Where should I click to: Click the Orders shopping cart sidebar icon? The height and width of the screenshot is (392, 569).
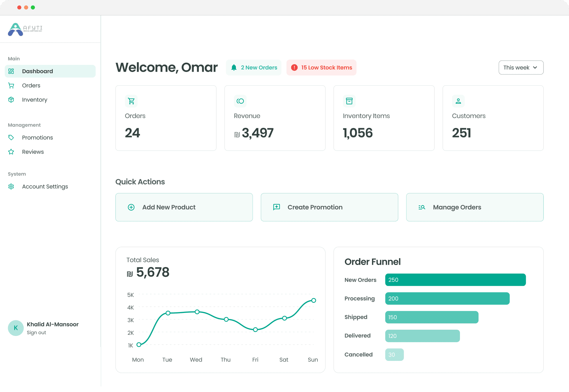[11, 86]
